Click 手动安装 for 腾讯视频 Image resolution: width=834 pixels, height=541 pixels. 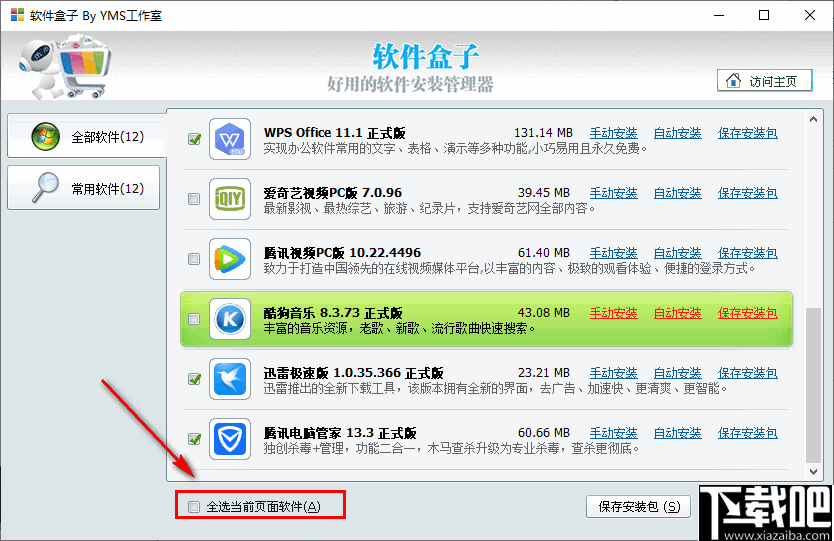613,253
